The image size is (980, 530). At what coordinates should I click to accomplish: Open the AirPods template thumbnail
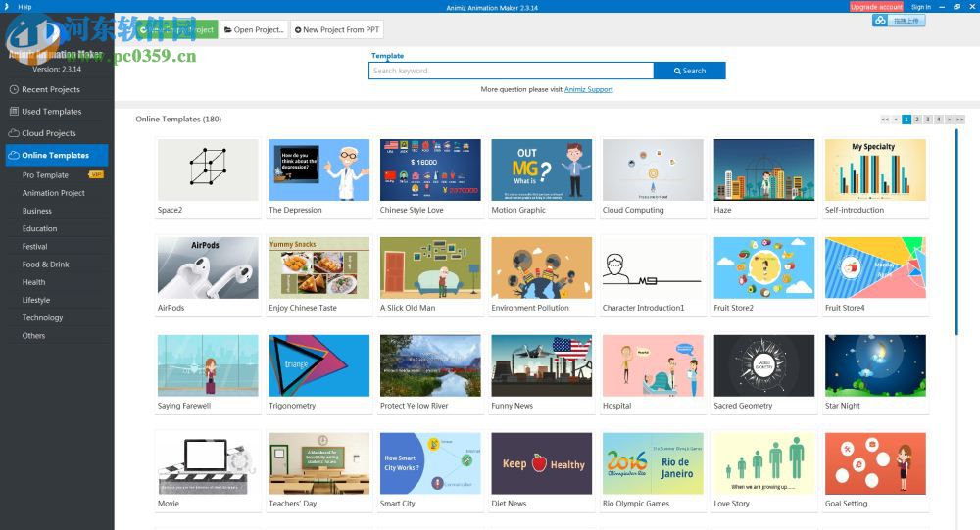click(208, 267)
